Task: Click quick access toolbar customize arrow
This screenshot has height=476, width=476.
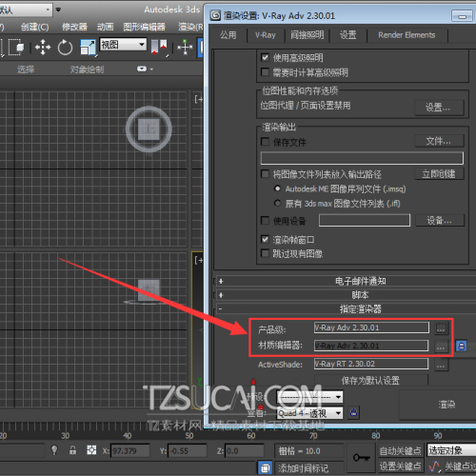Action: (58, 10)
